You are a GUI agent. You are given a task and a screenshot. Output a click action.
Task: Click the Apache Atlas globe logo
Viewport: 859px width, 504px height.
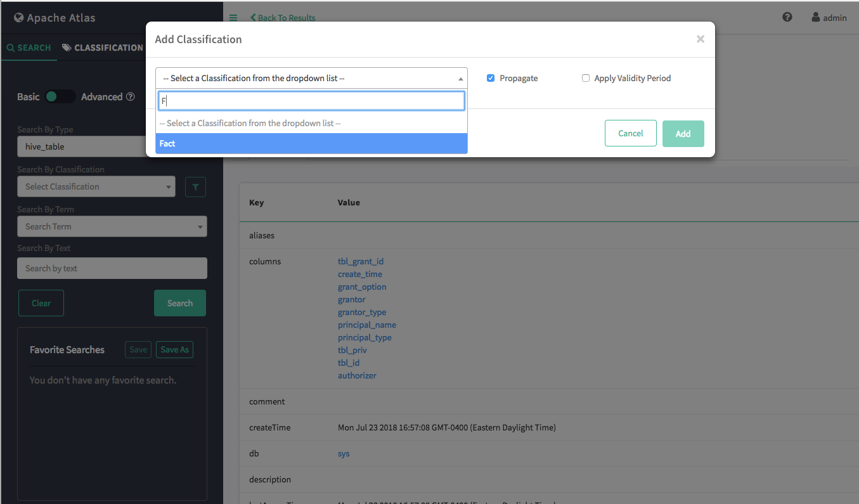click(x=19, y=18)
